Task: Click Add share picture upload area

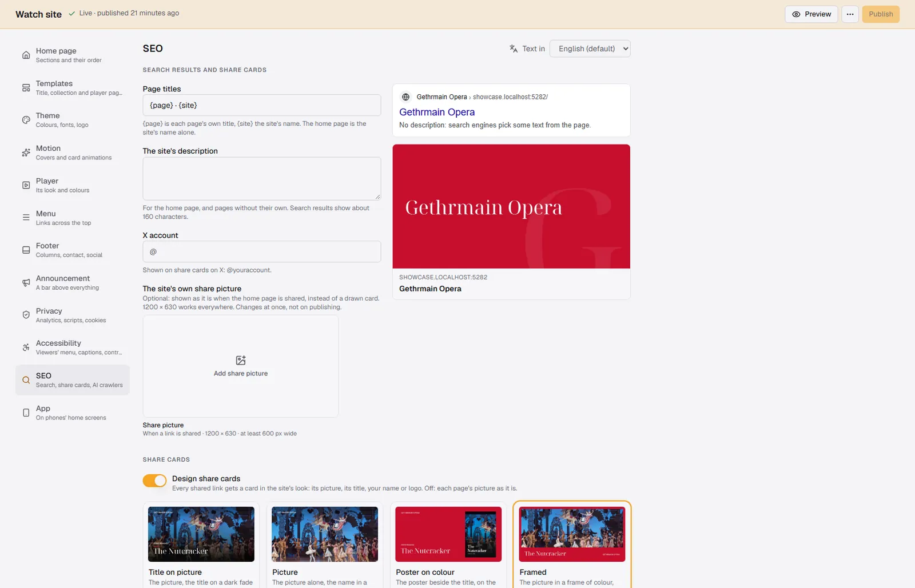Action: [x=241, y=366]
